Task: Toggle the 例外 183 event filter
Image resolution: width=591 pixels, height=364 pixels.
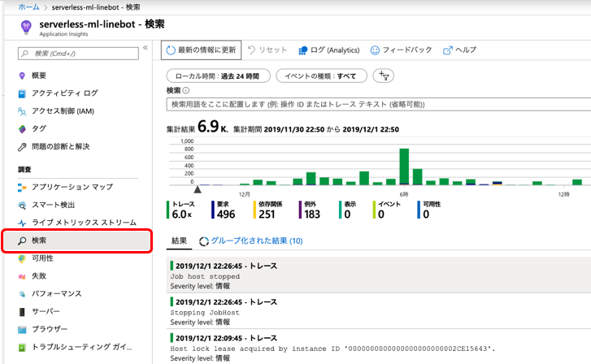Action: coord(310,210)
